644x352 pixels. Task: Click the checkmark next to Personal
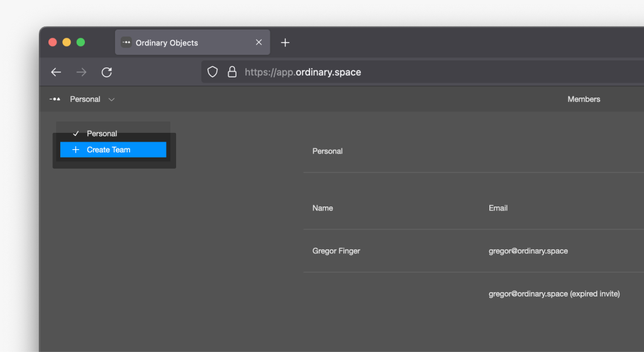75,133
